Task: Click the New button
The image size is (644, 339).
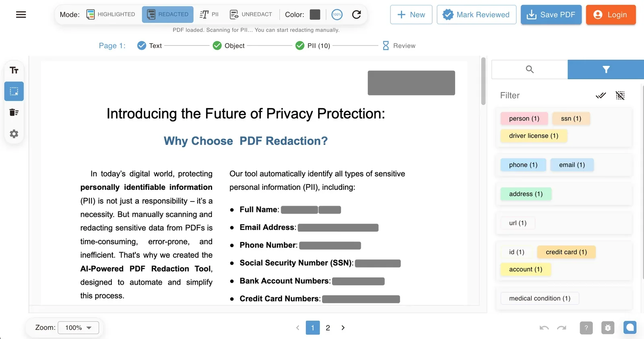Action: pyautogui.click(x=411, y=14)
